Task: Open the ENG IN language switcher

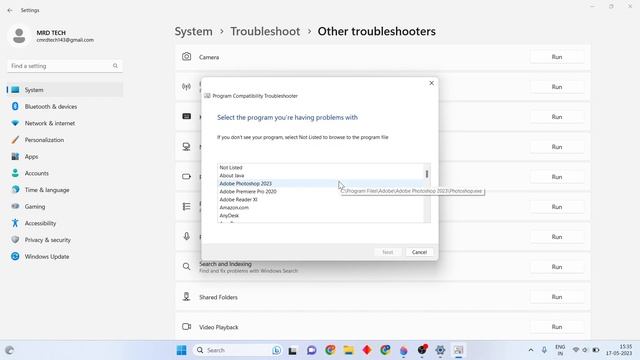Action: pos(560,350)
